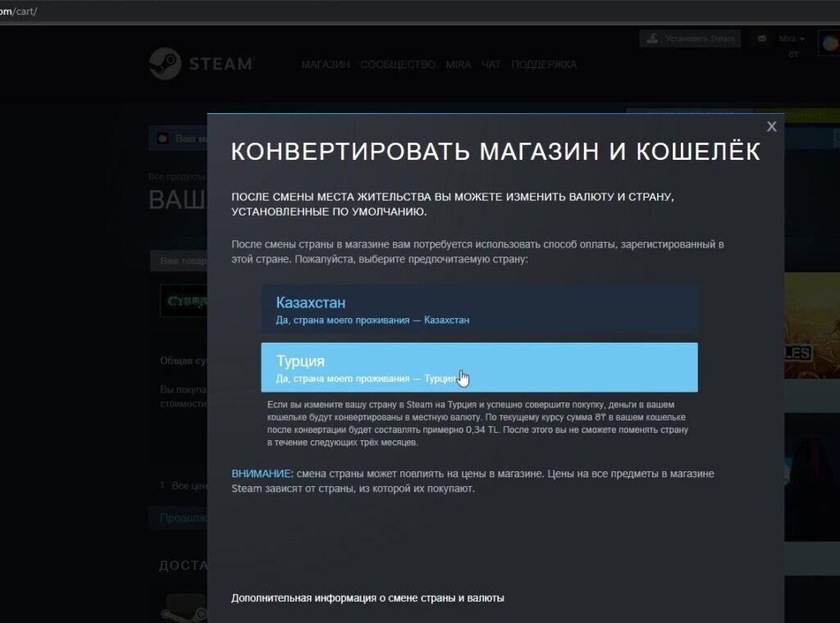Click the user avatar in header
The width and height of the screenshot is (840, 623).
[830, 43]
